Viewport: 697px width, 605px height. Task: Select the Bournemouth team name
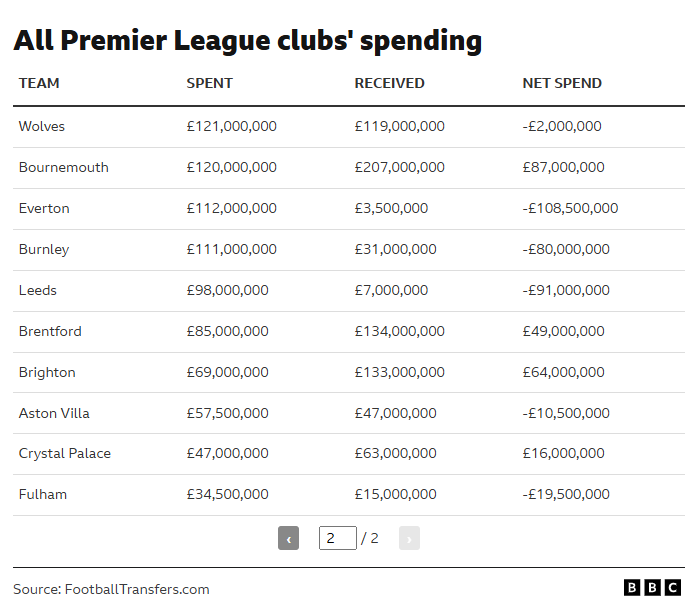(x=64, y=167)
